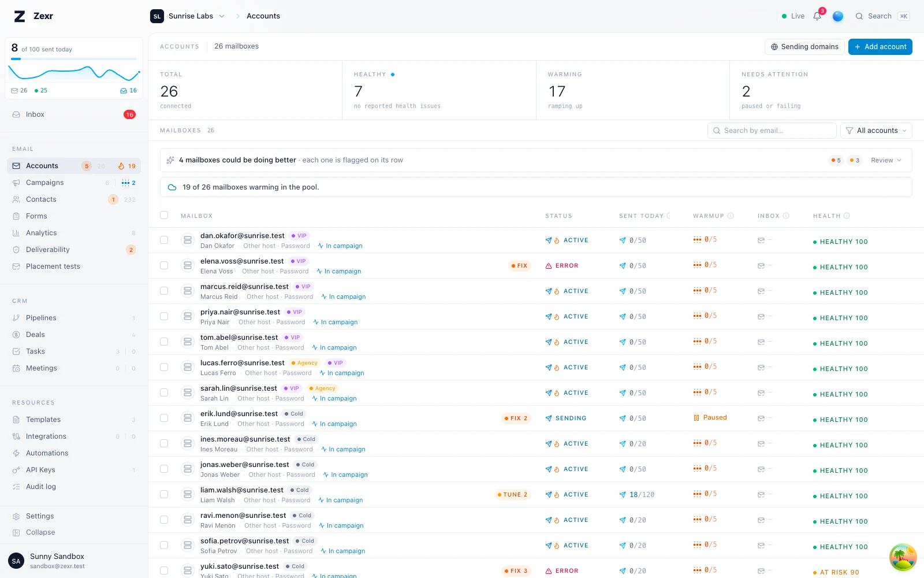Click the Add account button
Viewport: 924px width, 578px height.
coord(880,47)
